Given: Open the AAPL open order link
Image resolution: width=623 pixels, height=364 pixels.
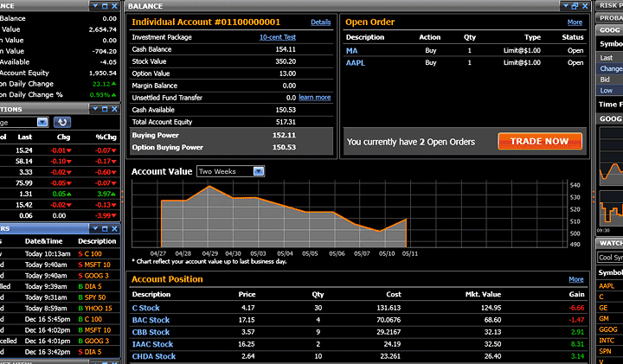Looking at the screenshot, I should (355, 62).
